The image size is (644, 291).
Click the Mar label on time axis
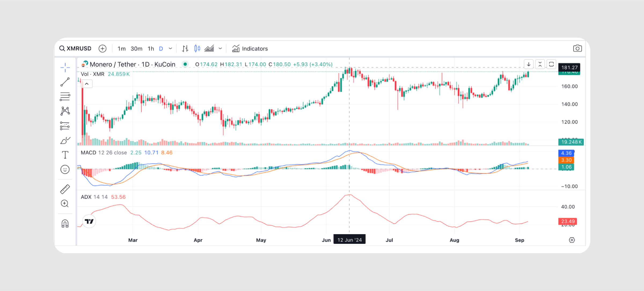pyautogui.click(x=133, y=240)
